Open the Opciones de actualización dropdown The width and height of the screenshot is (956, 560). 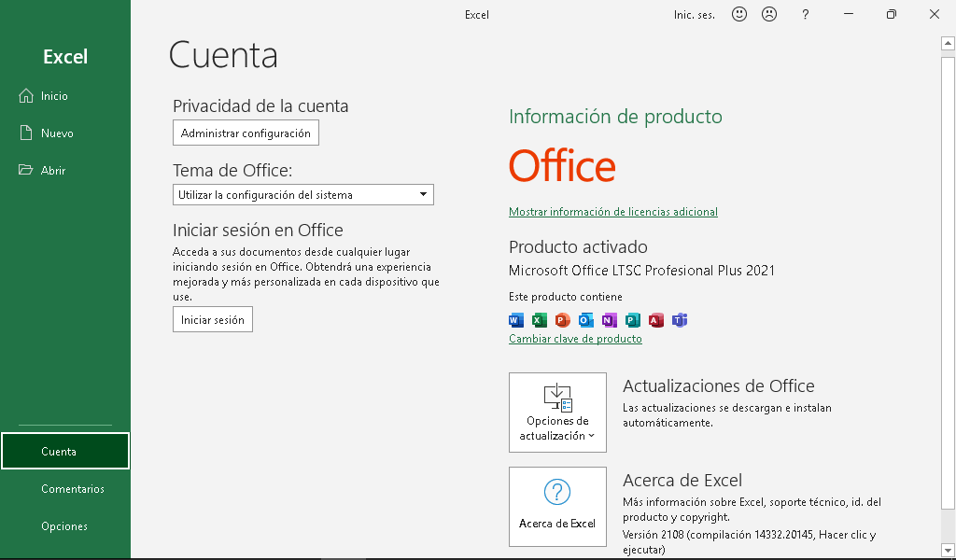pos(557,413)
